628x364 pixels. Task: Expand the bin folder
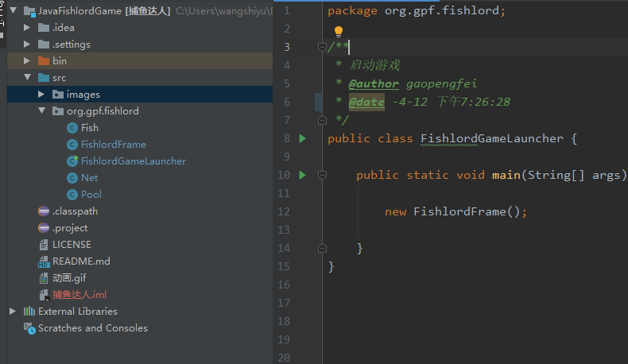(27, 61)
